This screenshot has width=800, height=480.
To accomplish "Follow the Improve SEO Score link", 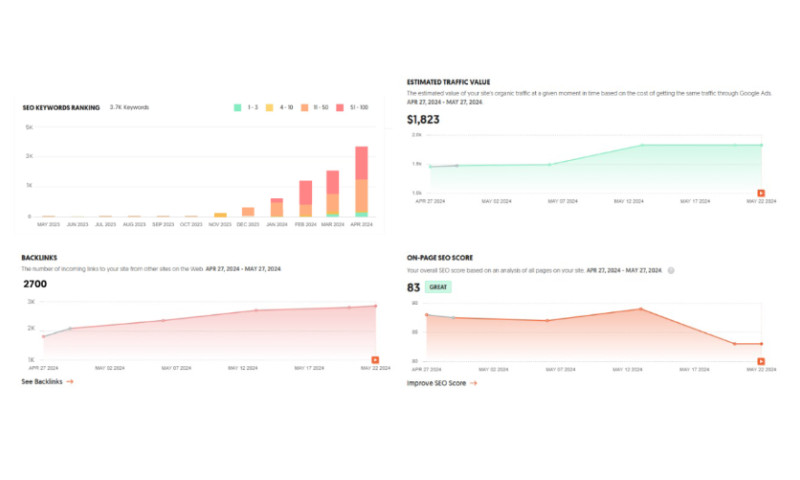I will [436, 383].
